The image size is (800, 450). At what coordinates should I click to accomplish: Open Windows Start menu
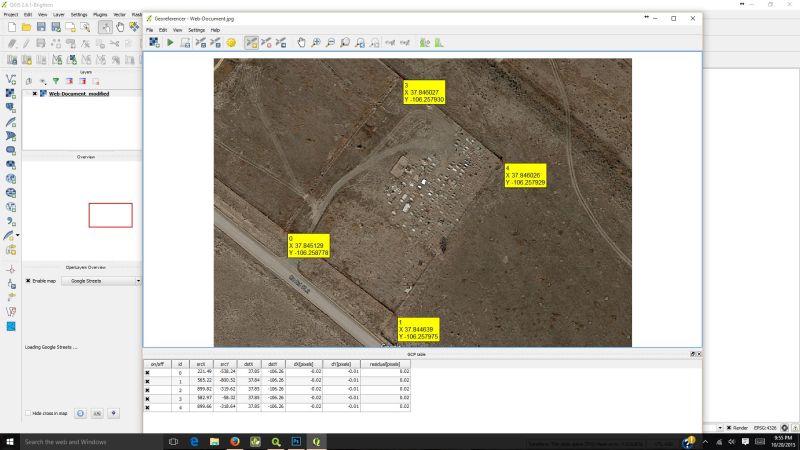tap(10, 442)
